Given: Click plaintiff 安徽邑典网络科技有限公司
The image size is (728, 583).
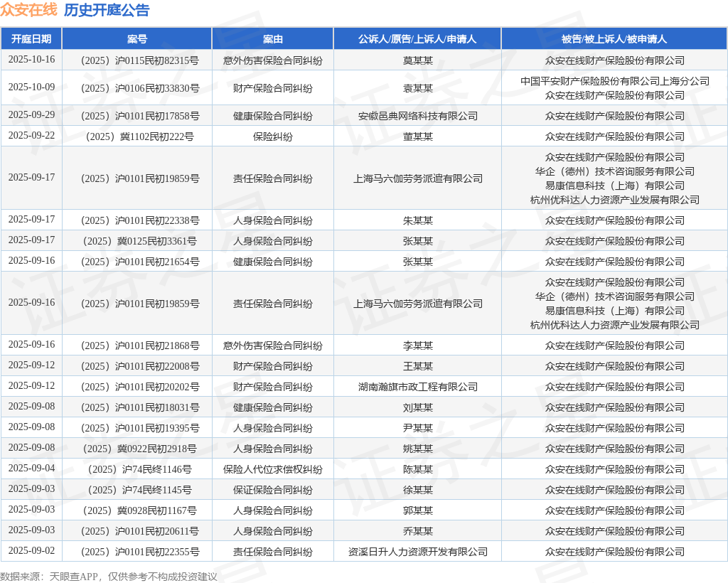Looking at the screenshot, I should tap(418, 116).
